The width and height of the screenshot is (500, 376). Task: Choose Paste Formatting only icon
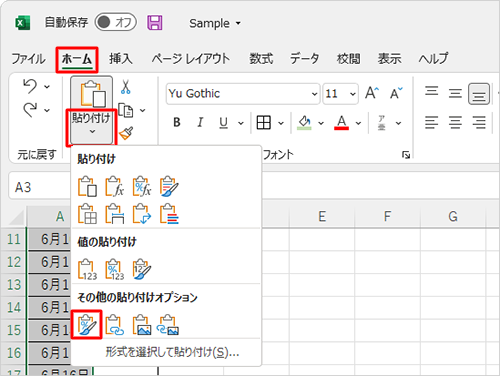[x=87, y=325]
